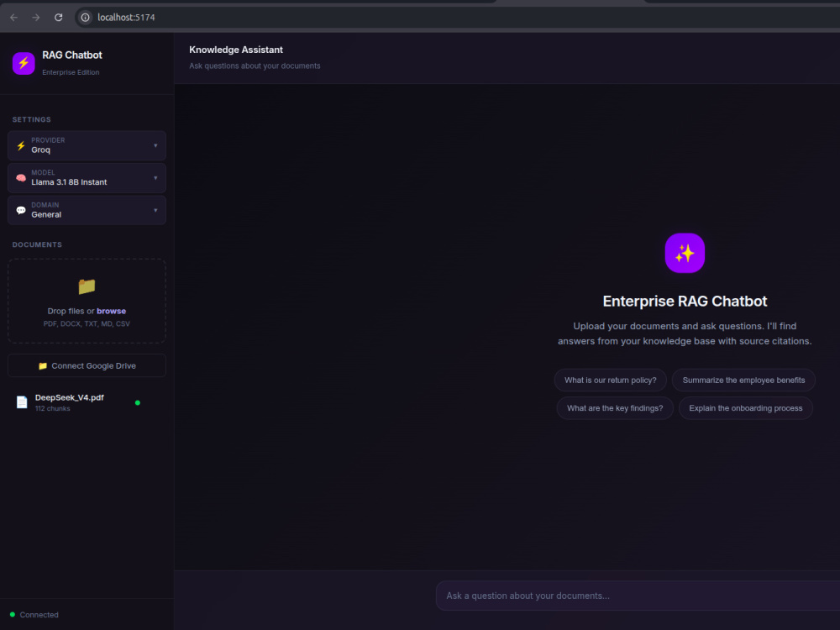Open the Model dropdown showing Llama 3.1 8B Instant
This screenshot has width=840, height=630.
pos(87,178)
